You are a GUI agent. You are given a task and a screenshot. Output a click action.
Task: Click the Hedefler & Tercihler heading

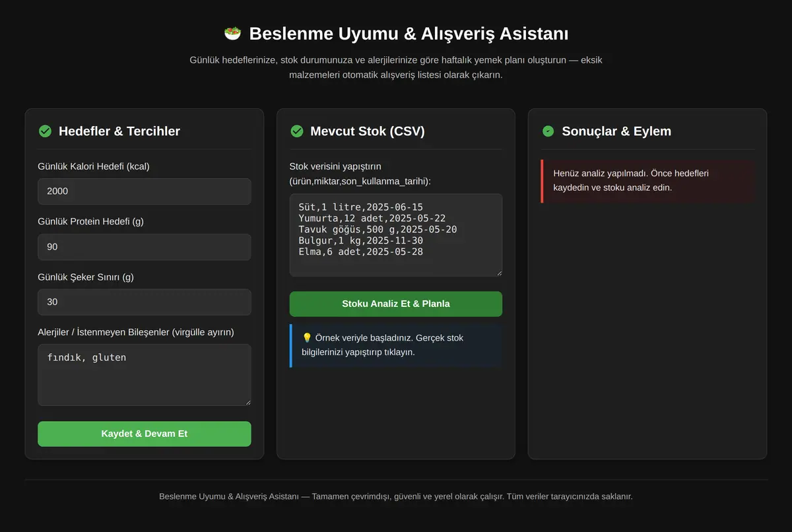(119, 131)
